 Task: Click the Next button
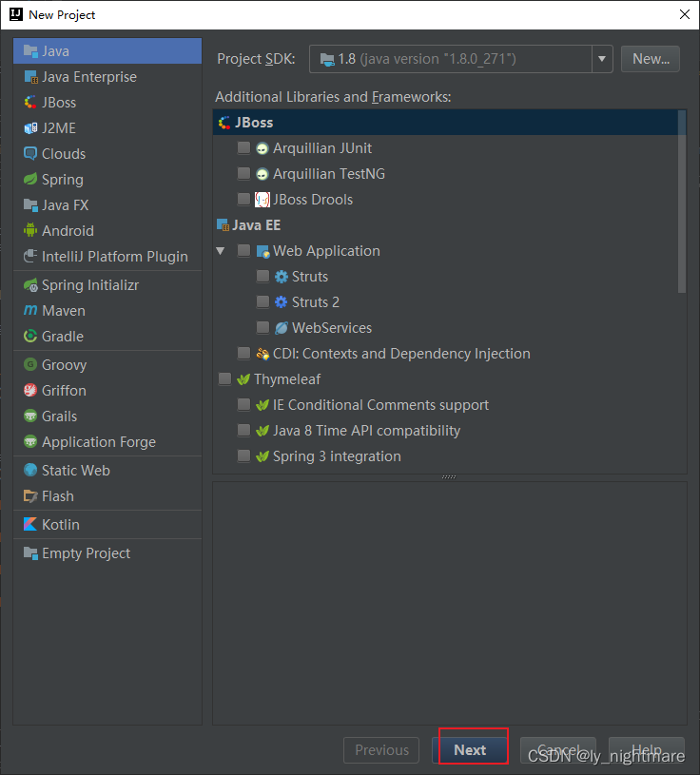(470, 750)
